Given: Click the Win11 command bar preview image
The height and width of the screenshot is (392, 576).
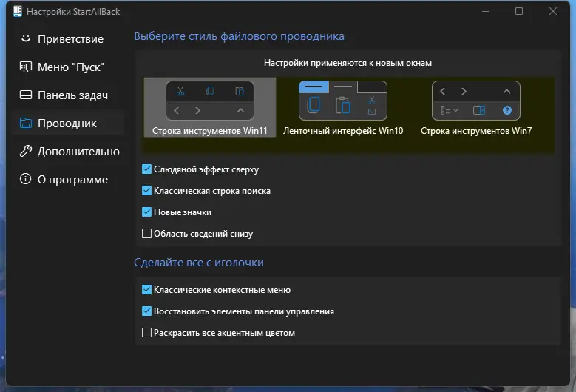Looking at the screenshot, I should pos(210,101).
